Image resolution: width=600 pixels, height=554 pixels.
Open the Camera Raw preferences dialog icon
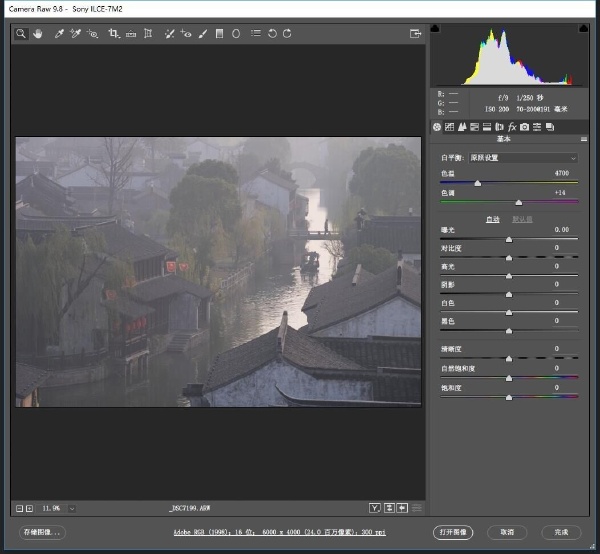255,33
